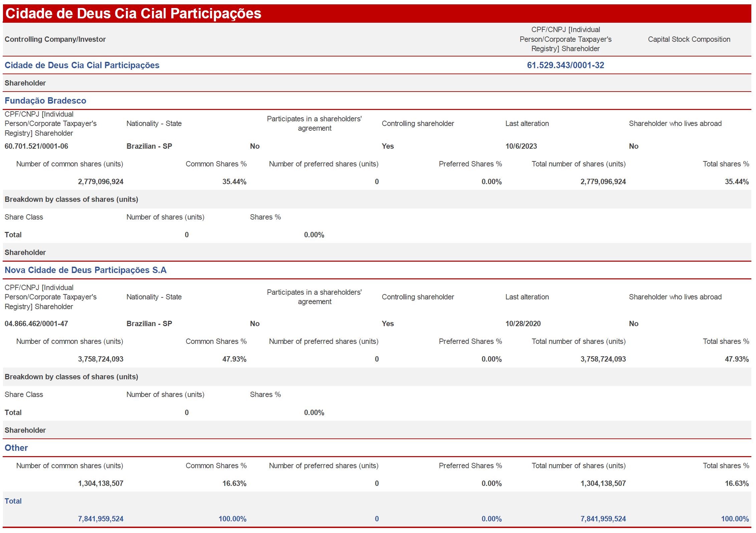Click the blue Total row label at bottom
This screenshot has height=533, width=756.
pyautogui.click(x=13, y=501)
